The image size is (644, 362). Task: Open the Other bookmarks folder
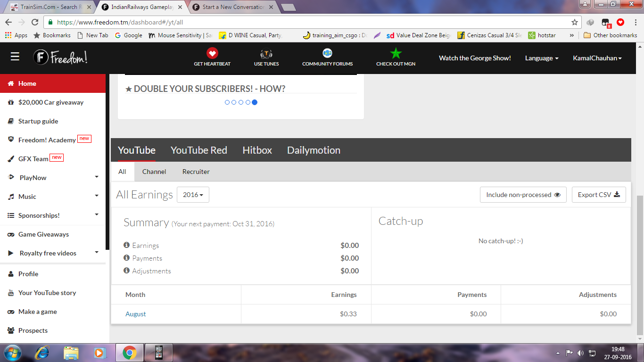(611, 35)
